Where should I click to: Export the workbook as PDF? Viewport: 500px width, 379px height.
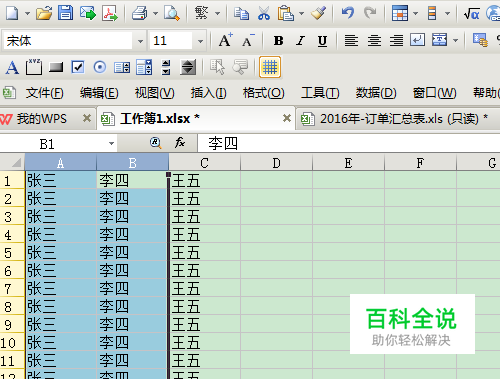[x=110, y=13]
